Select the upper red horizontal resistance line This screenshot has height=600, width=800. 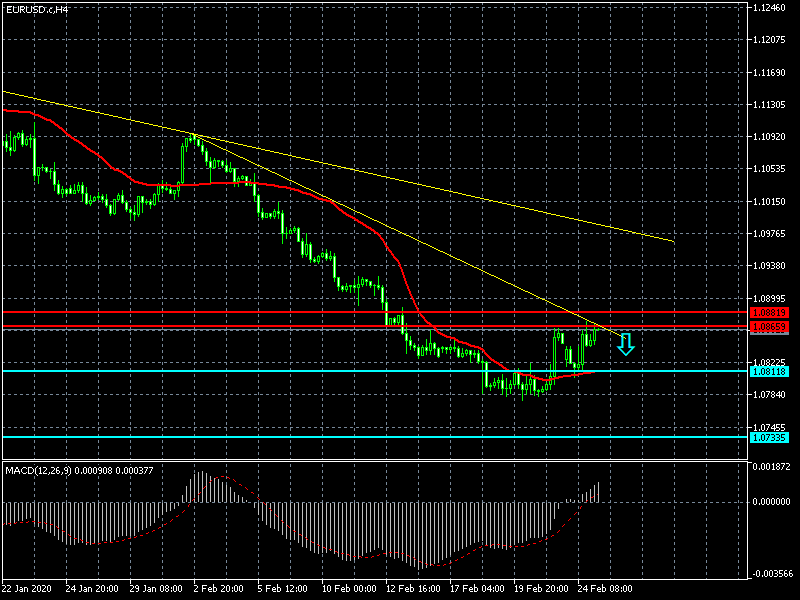(x=300, y=313)
